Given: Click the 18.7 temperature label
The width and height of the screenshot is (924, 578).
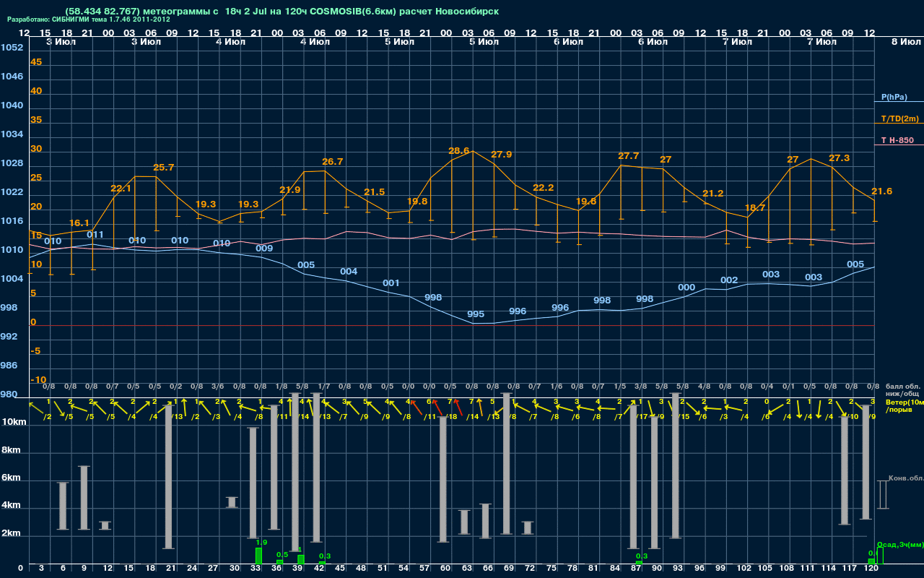Looking at the screenshot, I should [755, 207].
